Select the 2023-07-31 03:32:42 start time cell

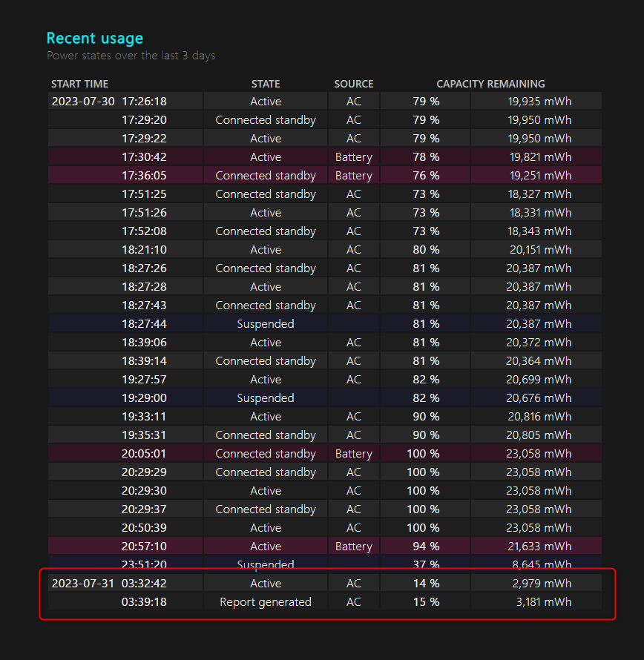pyautogui.click(x=109, y=584)
